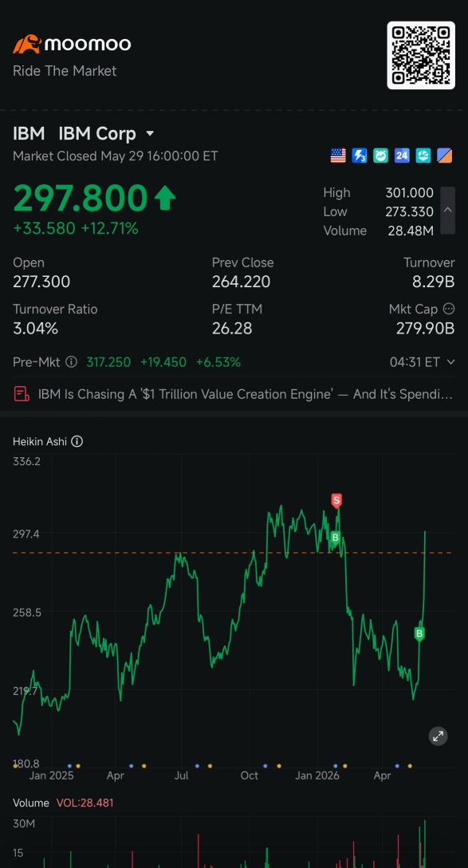Image resolution: width=468 pixels, height=868 pixels.
Task: Select the green B marker near April
Action: coord(419,633)
